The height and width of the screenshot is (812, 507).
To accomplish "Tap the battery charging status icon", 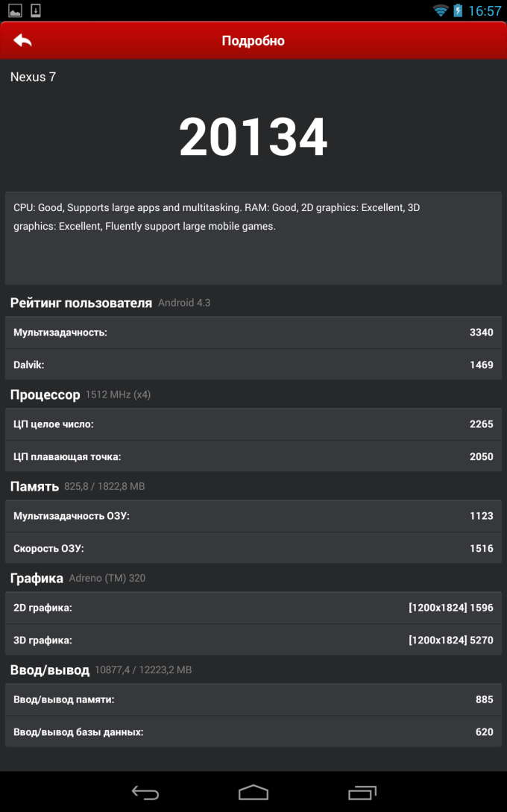I will coord(458,10).
